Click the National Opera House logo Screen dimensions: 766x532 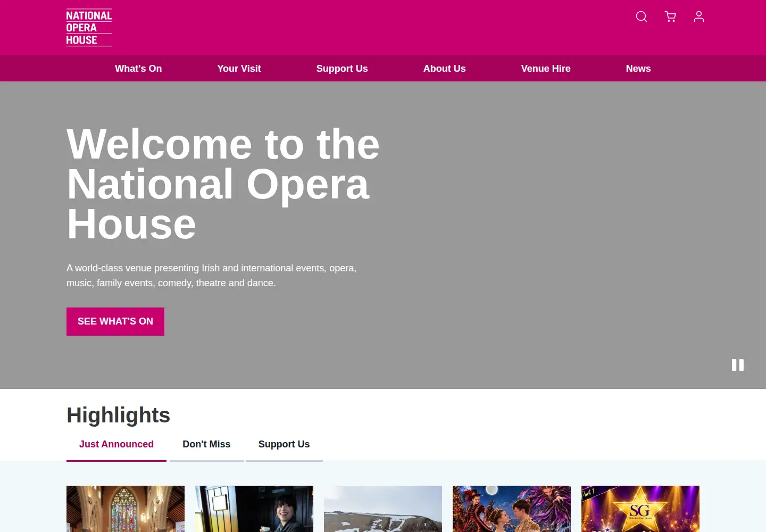(89, 28)
